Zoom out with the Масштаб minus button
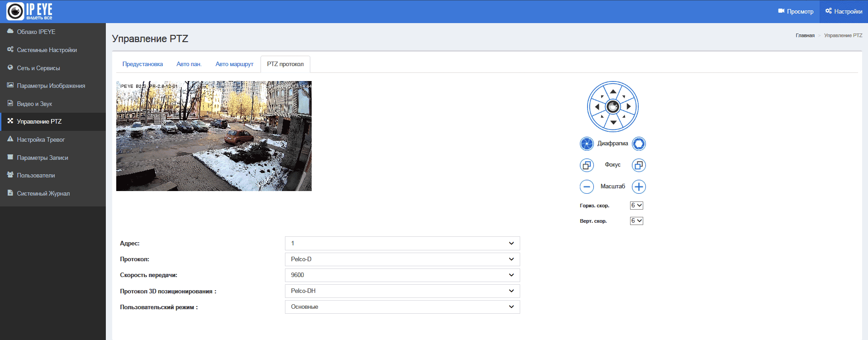 (587, 187)
